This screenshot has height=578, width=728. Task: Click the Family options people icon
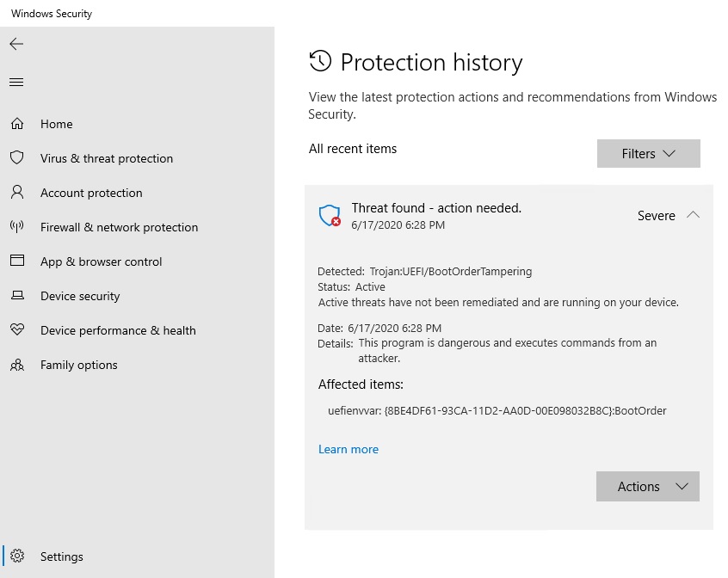coord(17,365)
